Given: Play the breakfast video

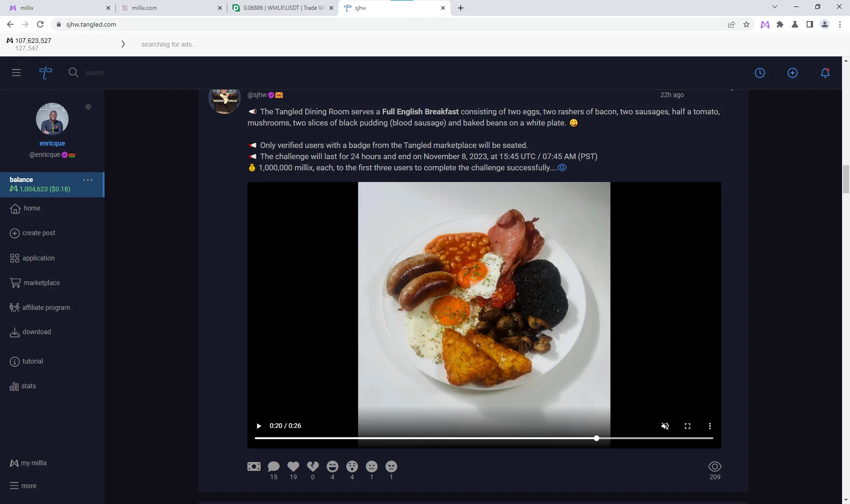Looking at the screenshot, I should [259, 426].
